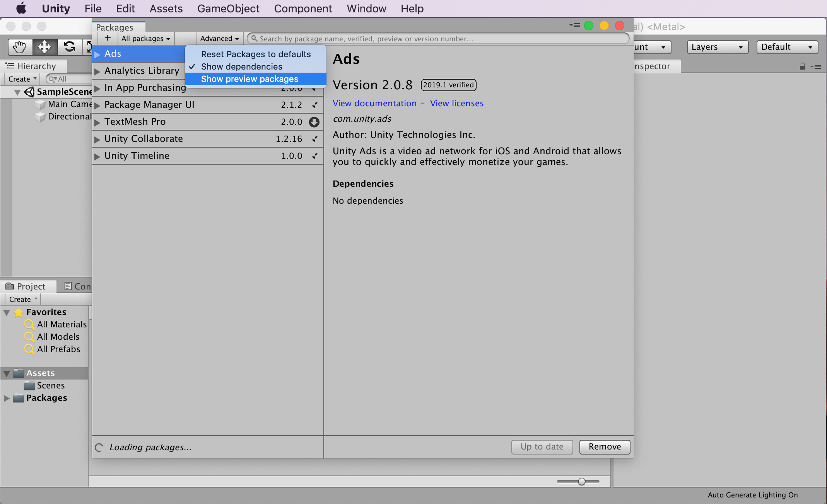This screenshot has height=504, width=827.
Task: Click Auto Generate Lighting On status
Action: 752,495
